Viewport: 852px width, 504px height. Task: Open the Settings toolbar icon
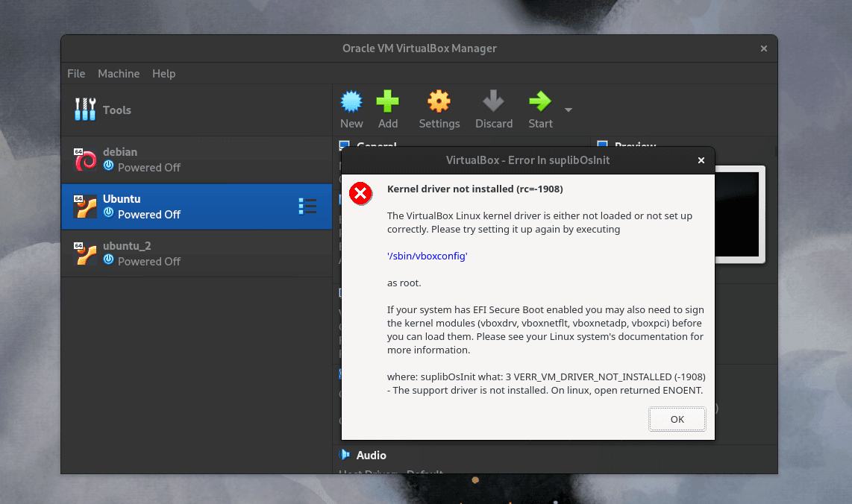point(439,103)
